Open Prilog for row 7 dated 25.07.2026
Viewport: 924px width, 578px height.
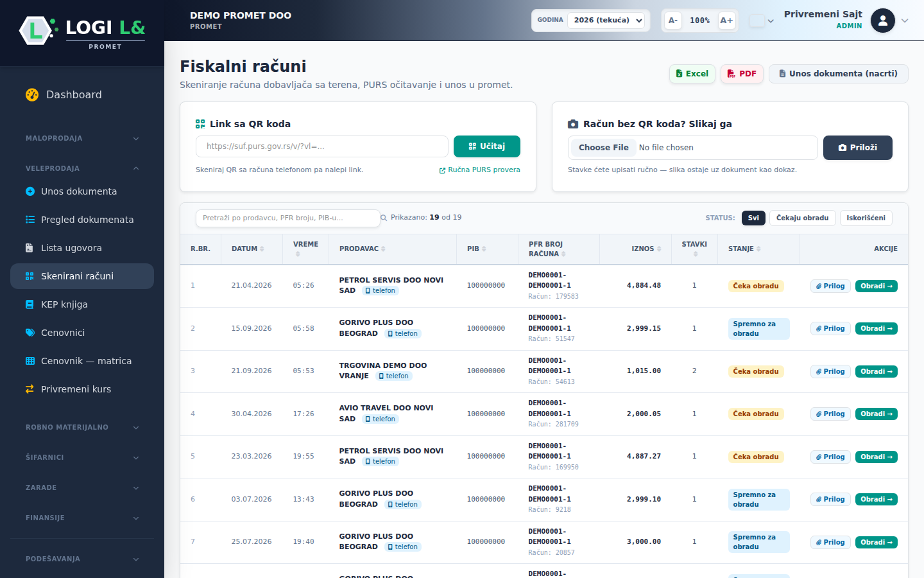tap(830, 543)
